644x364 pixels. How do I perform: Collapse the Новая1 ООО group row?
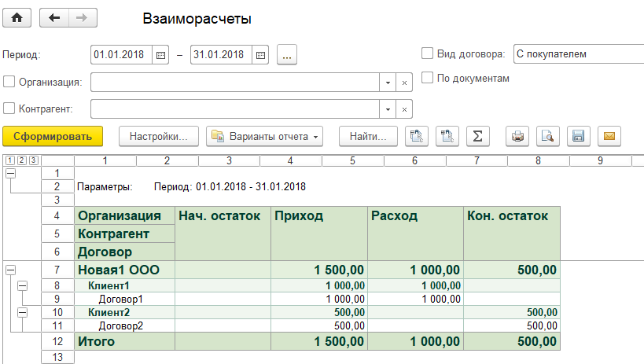pyautogui.click(x=10, y=270)
